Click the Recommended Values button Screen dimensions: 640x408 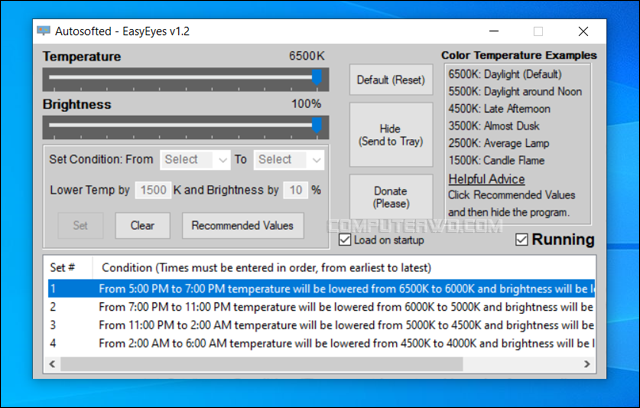click(242, 225)
